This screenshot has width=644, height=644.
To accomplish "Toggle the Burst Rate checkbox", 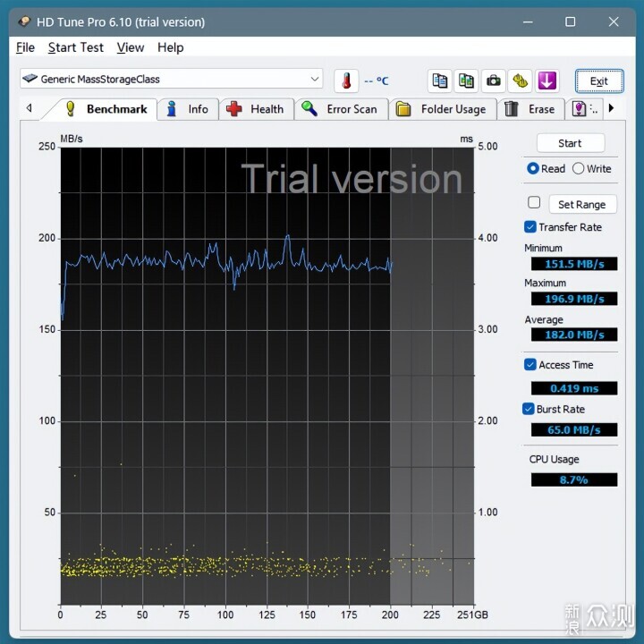I will [x=529, y=409].
